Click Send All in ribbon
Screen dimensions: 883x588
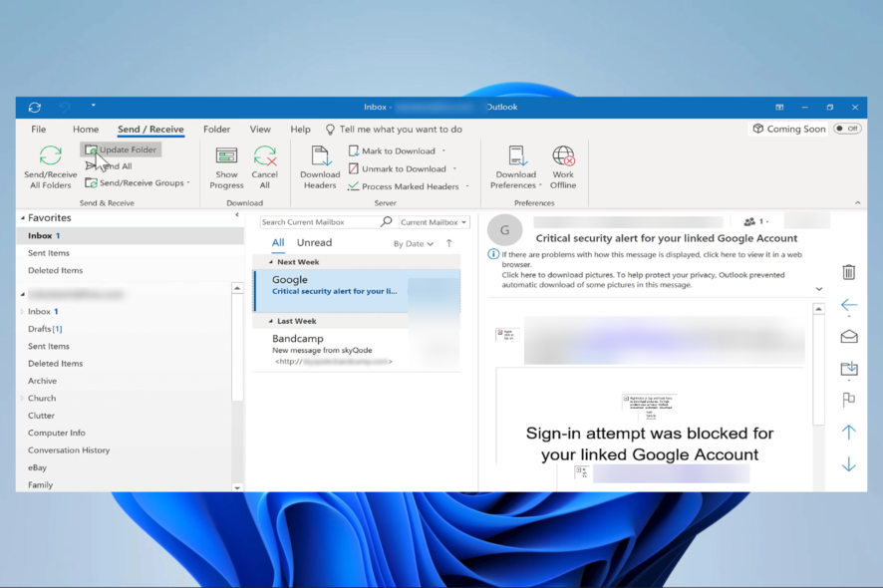109,166
